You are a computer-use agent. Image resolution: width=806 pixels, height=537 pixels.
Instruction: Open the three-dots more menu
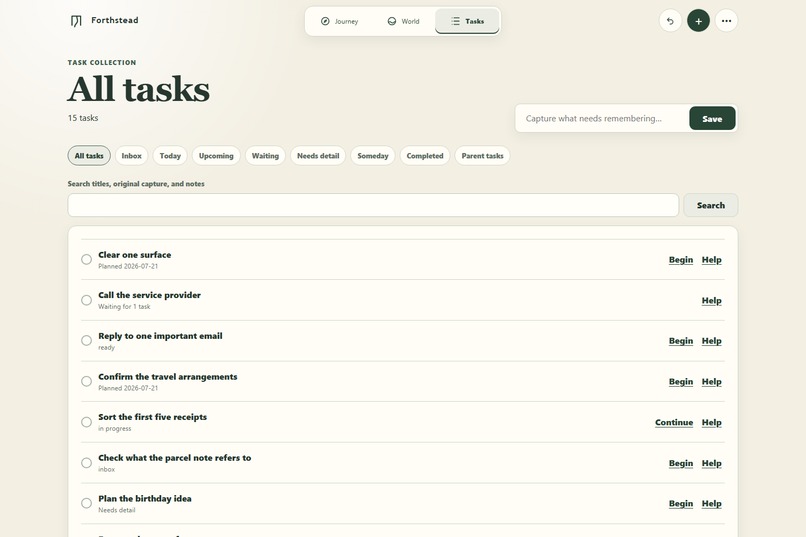coord(726,21)
